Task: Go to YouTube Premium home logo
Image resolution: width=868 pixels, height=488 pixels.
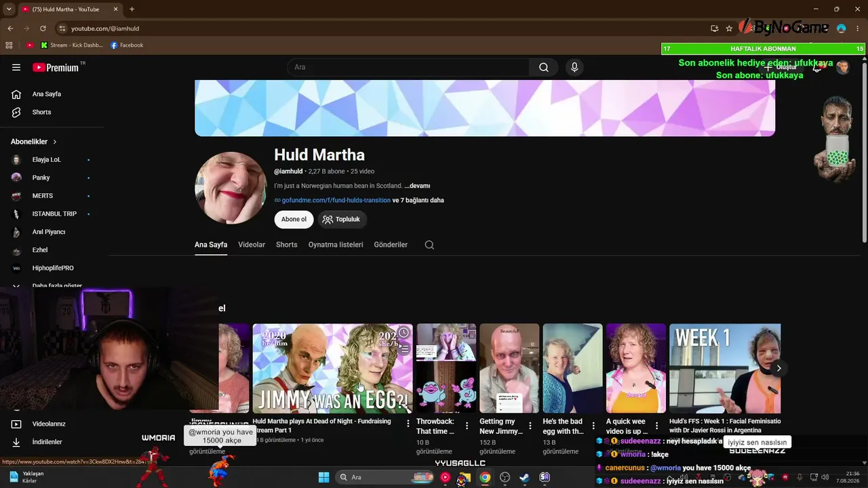Action: 56,67
